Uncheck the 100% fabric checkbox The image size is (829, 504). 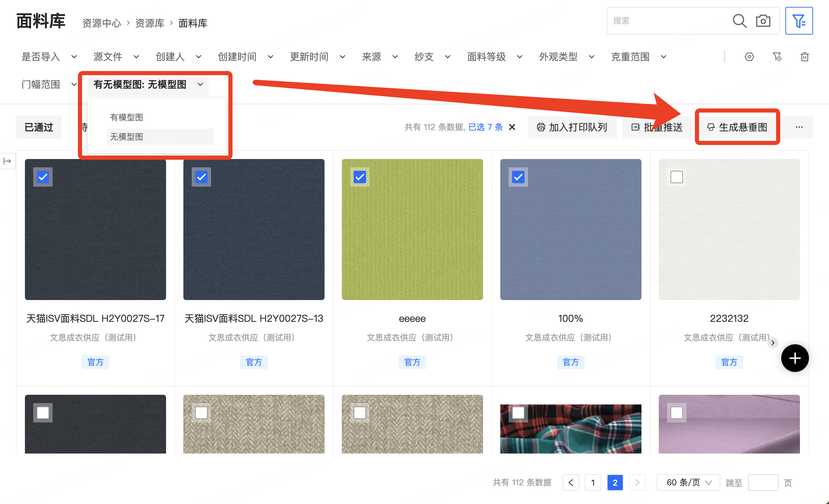pyautogui.click(x=518, y=177)
